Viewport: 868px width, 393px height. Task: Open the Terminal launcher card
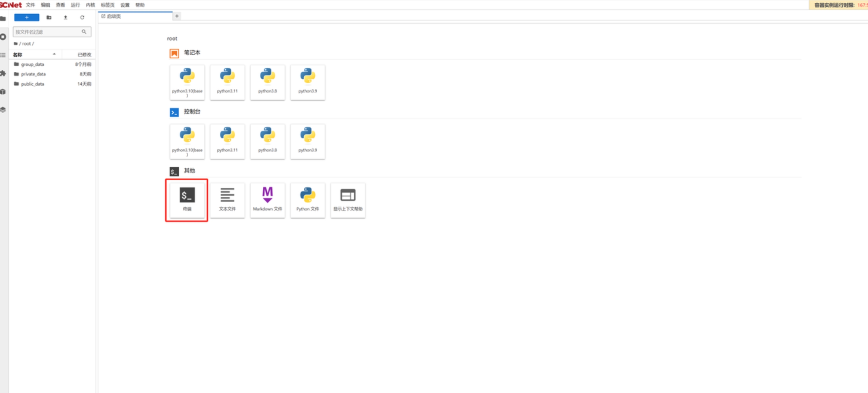tap(187, 200)
